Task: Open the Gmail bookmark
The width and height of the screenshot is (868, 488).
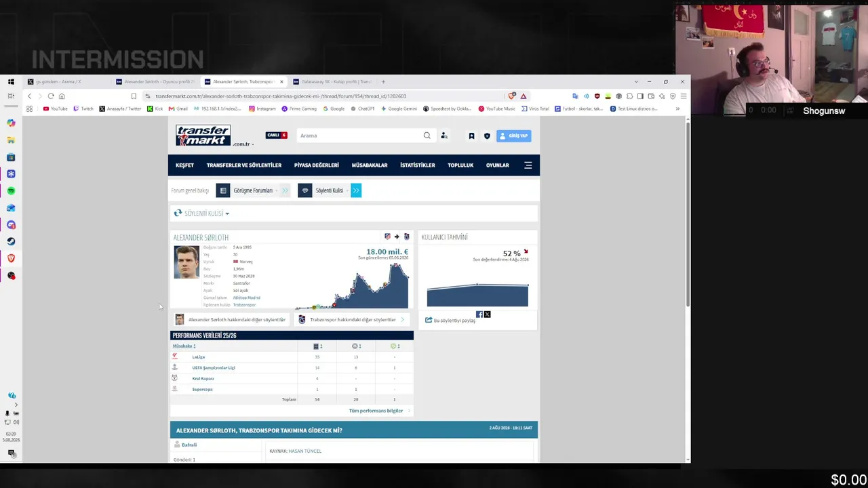Action: (178, 108)
